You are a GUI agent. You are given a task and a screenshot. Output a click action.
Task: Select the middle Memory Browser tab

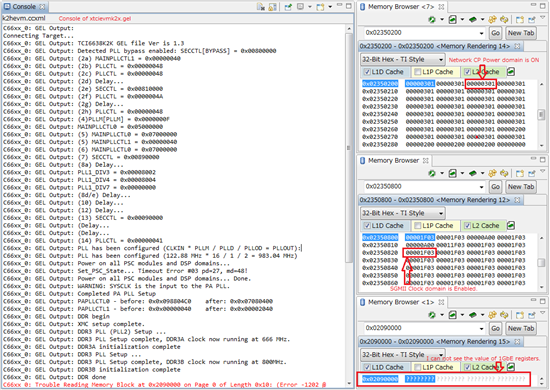coord(394,161)
